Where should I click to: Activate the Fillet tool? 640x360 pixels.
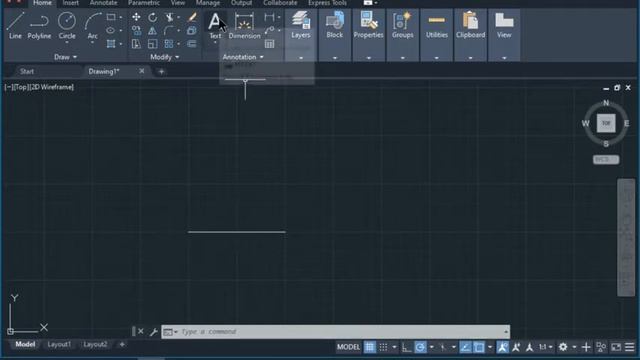[169, 31]
